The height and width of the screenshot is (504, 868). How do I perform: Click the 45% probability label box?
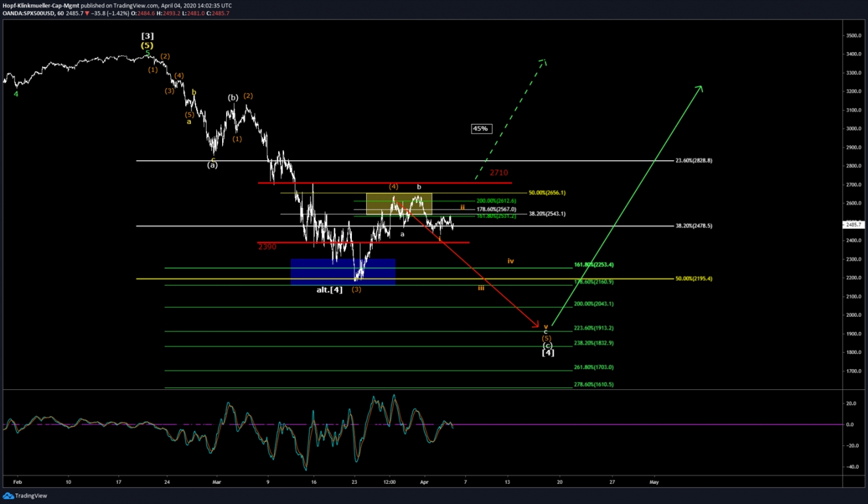pyautogui.click(x=480, y=129)
